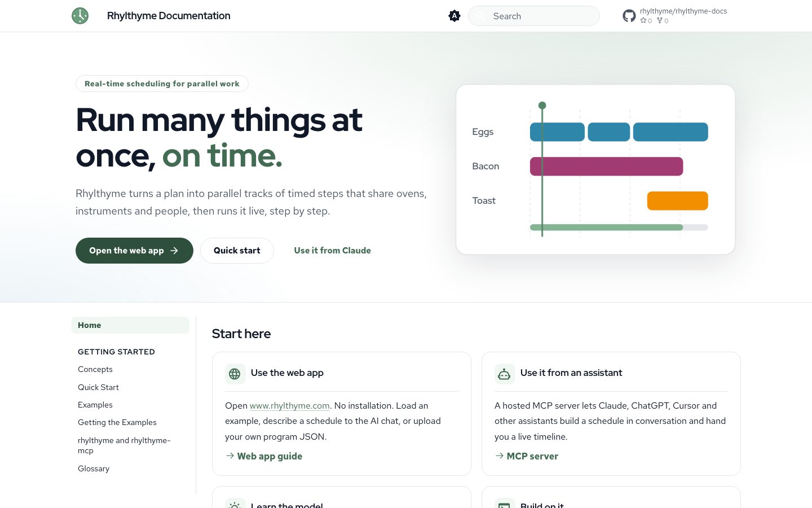The width and height of the screenshot is (812, 508).
Task: Open Quick Start in the sidebar
Action: (98, 387)
